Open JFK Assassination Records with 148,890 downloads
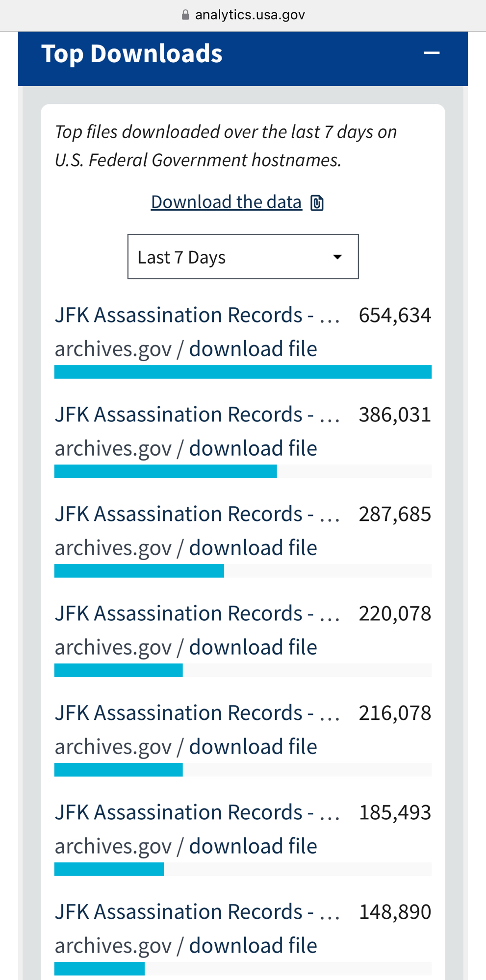486x980 pixels. pyautogui.click(x=197, y=912)
